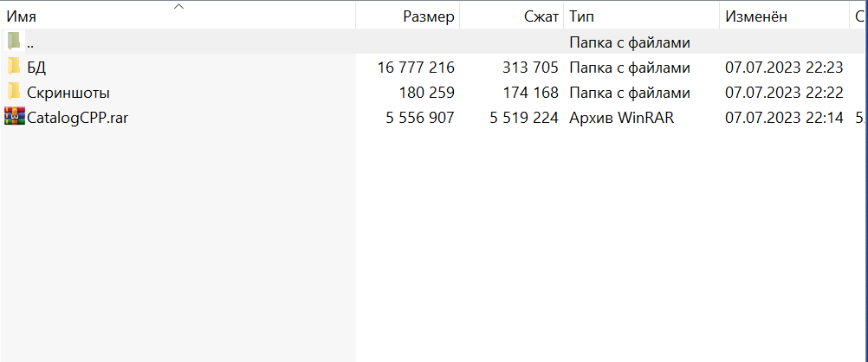
Task: Toggle sort arrow above Имя header
Action: click(x=179, y=6)
